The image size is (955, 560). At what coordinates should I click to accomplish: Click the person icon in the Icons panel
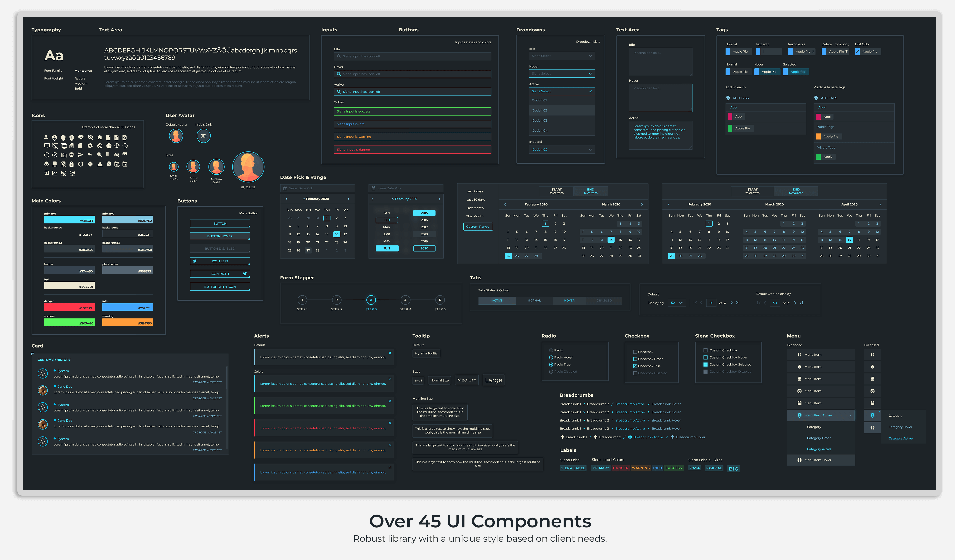click(46, 137)
